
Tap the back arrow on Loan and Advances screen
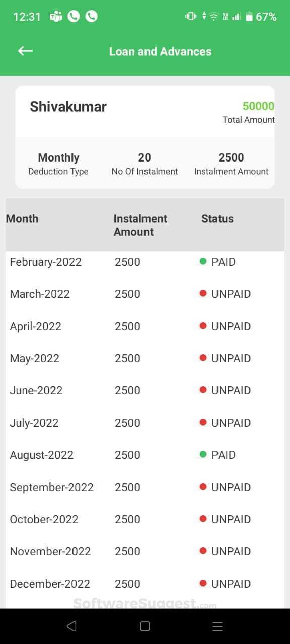(x=25, y=51)
